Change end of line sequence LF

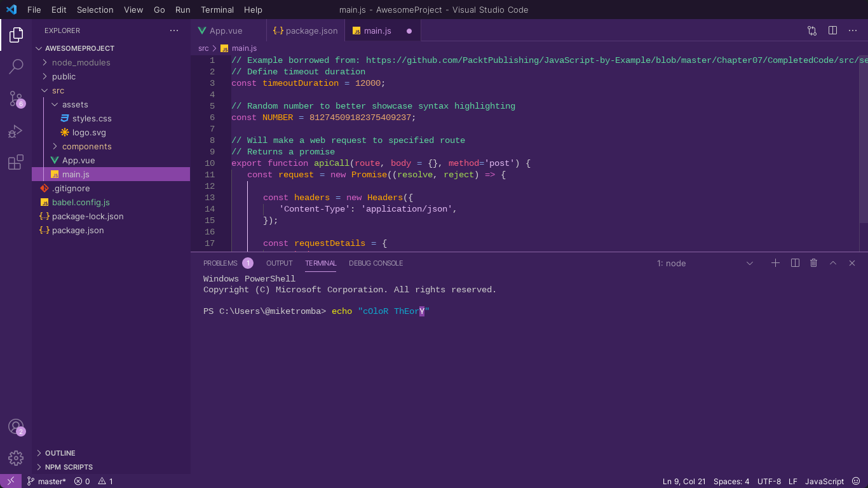(793, 481)
